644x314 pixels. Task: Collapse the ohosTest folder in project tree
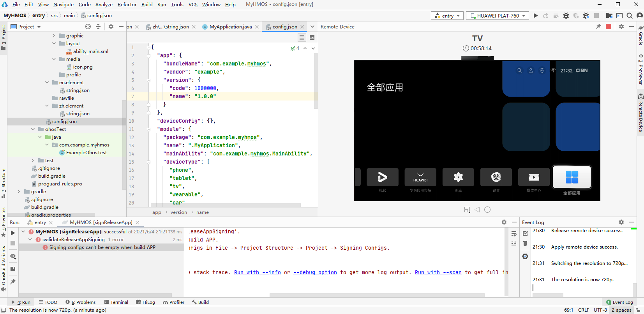pyautogui.click(x=33, y=129)
